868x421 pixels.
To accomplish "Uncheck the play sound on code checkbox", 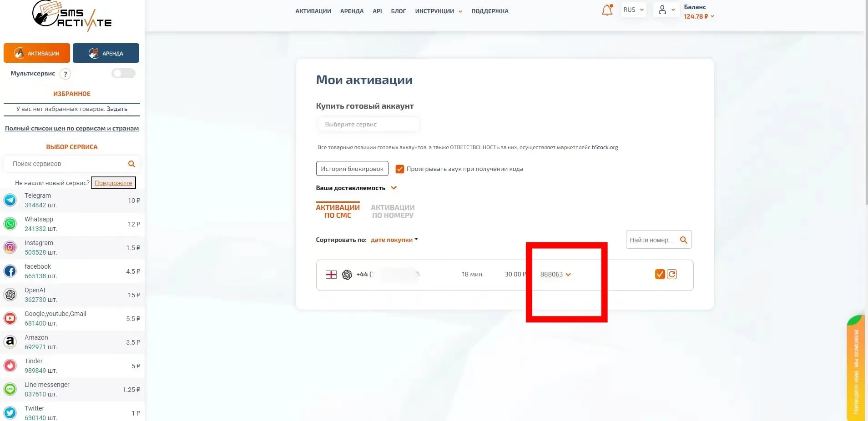I will 399,169.
